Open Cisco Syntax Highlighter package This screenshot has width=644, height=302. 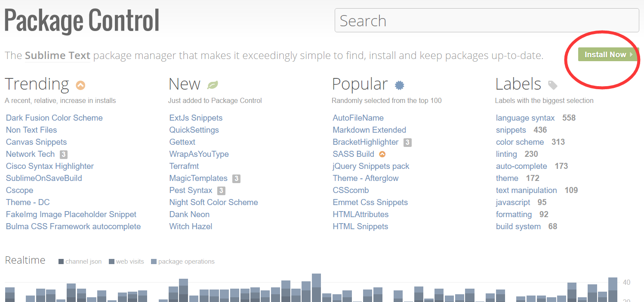[x=50, y=166]
